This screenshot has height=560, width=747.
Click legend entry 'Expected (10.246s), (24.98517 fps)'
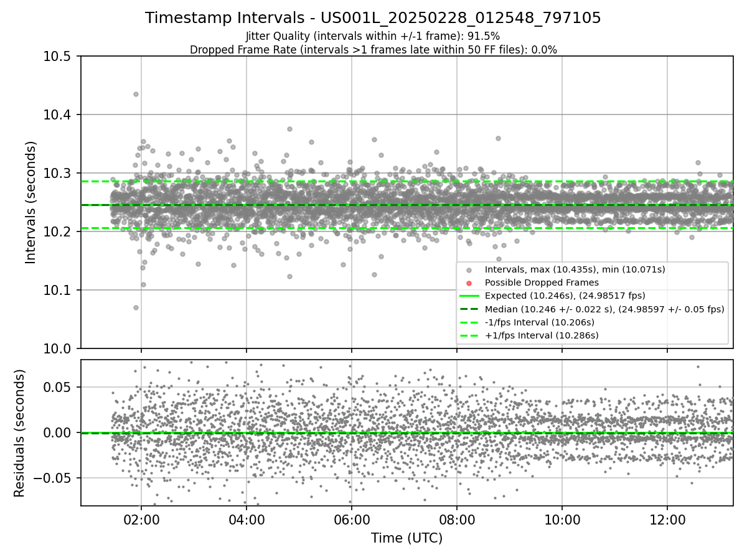565,296
